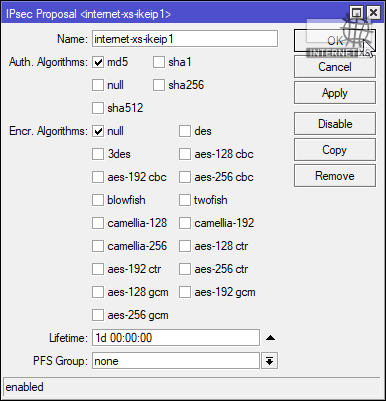Viewport: 386px width, 401px height.
Task: Collapse the Lifetime field with up arrow
Action: (270, 338)
